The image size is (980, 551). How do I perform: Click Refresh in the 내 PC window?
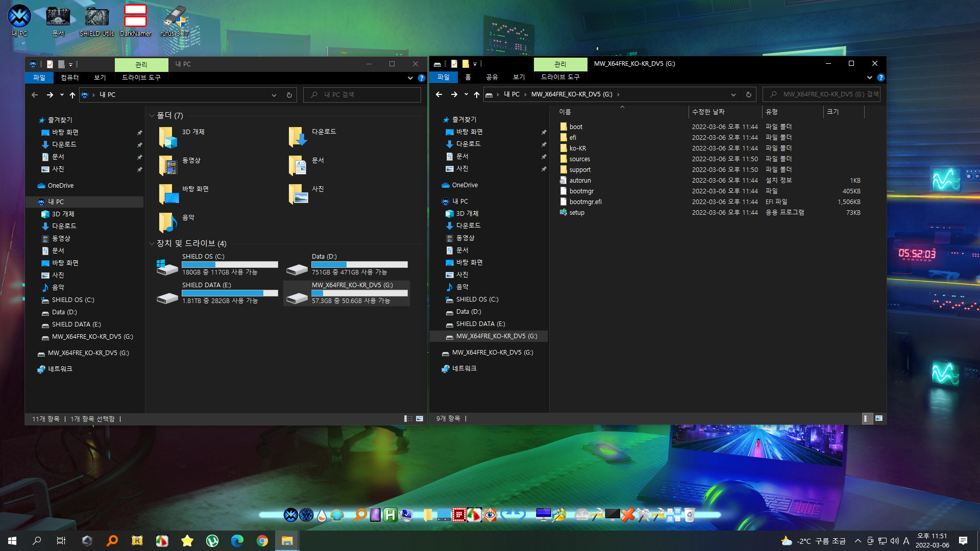[x=289, y=95]
